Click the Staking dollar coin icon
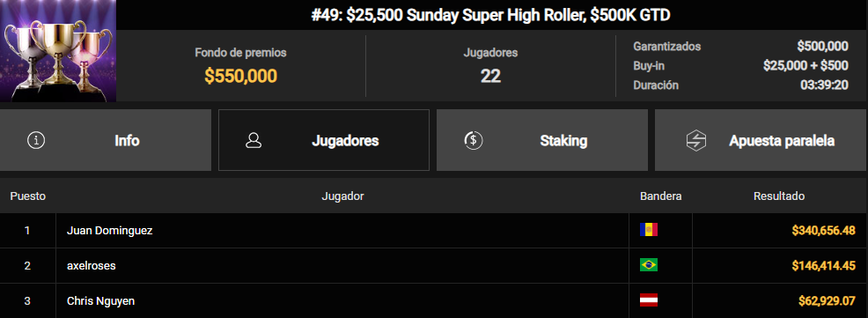Viewport: 868px width, 318px height. coord(474,140)
